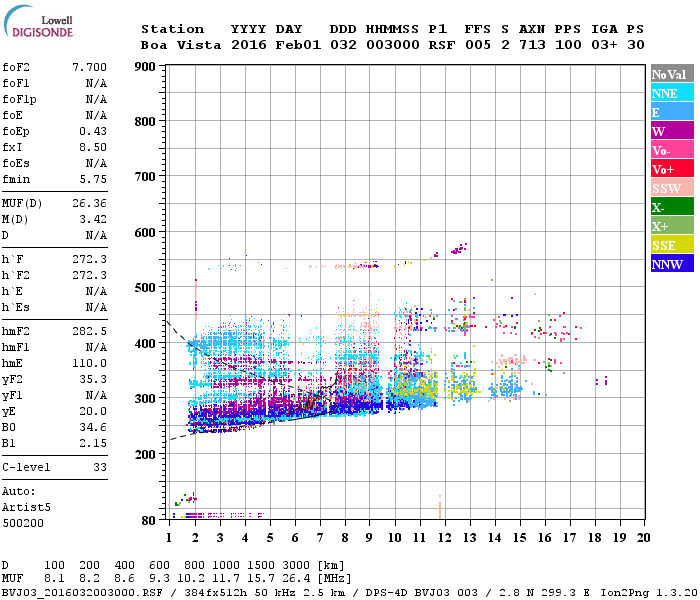700x600 pixels.
Task: Select the SSW salmon legend swatch
Action: 672,188
